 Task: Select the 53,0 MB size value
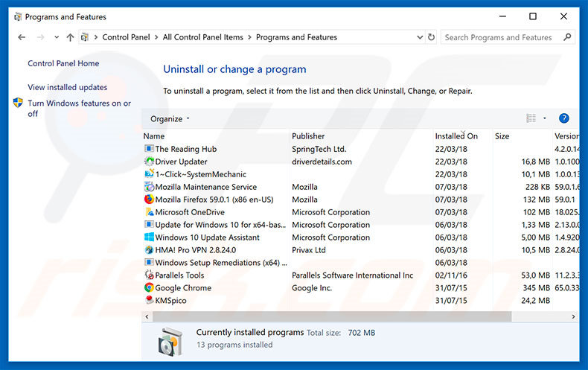(x=535, y=275)
